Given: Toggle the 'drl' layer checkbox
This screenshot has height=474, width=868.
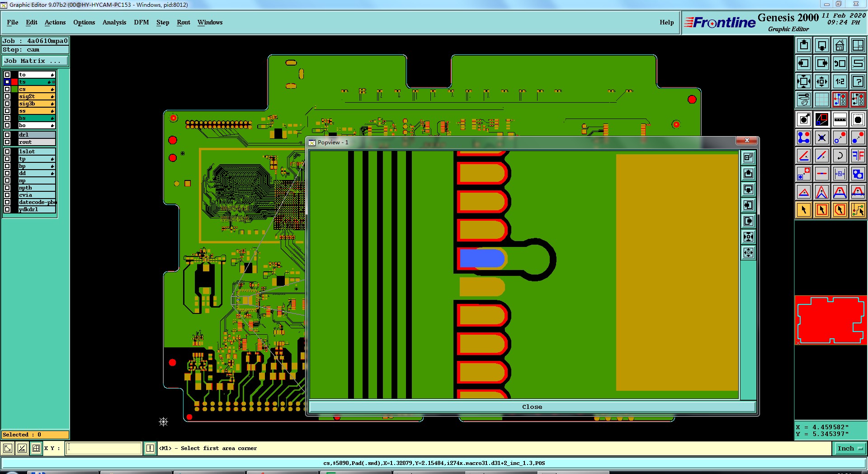Looking at the screenshot, I should pyautogui.click(x=7, y=135).
